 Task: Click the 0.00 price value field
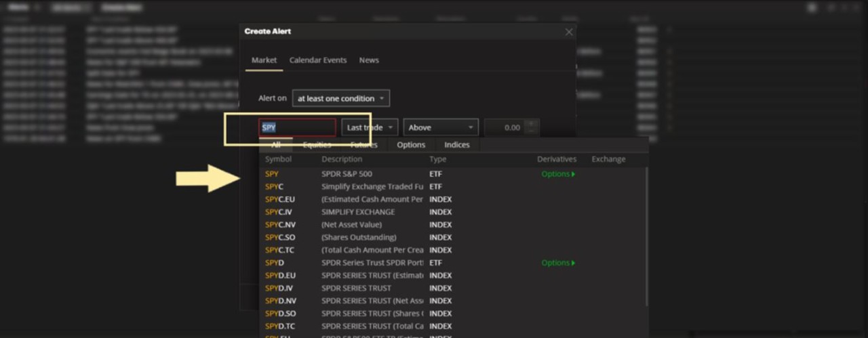[504, 127]
